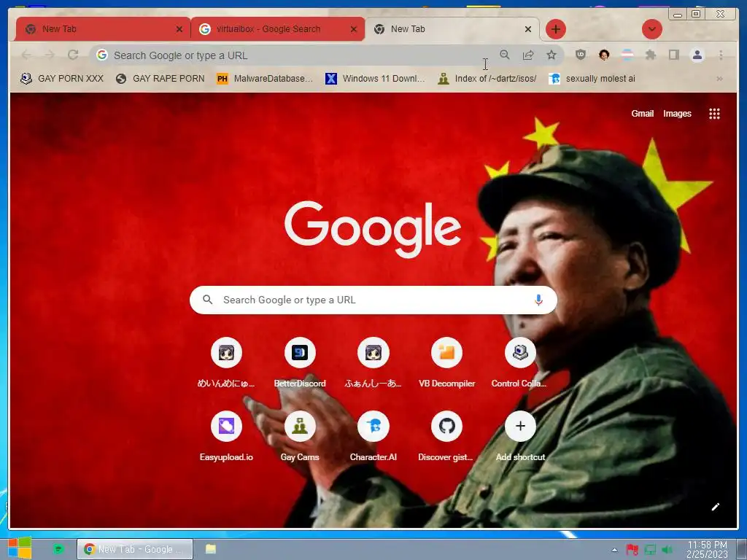The height and width of the screenshot is (560, 747).
Task: Start voice search with microphone icon
Action: 538,300
